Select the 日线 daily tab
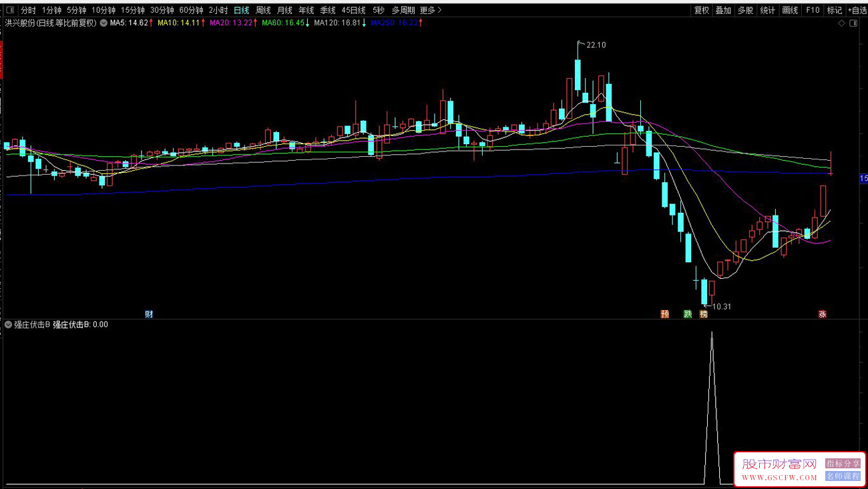 pos(242,11)
